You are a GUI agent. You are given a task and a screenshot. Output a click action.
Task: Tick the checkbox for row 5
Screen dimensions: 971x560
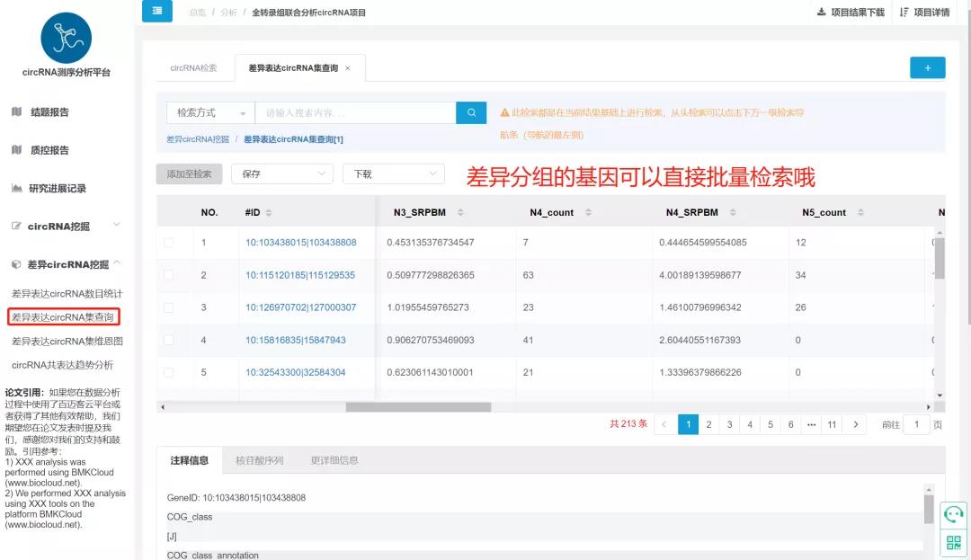[x=169, y=372]
